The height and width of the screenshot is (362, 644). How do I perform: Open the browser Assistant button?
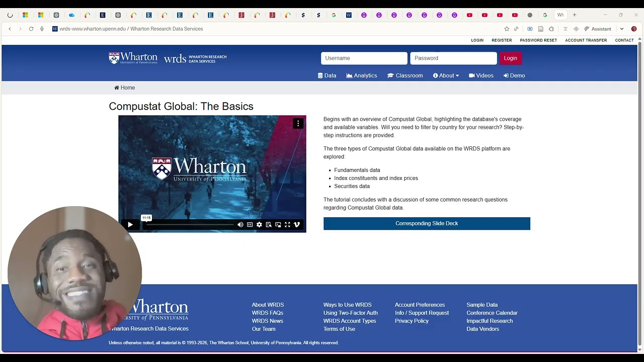tap(598, 29)
